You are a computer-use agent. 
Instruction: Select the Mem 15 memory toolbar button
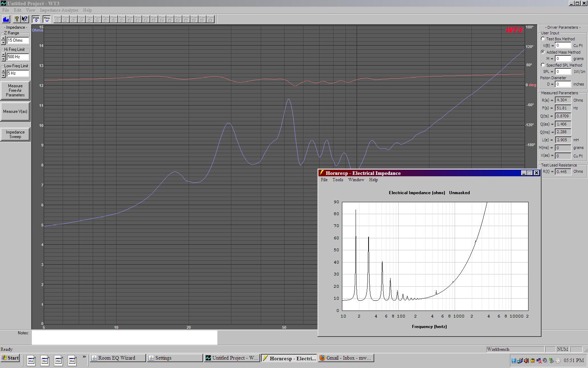(170, 19)
